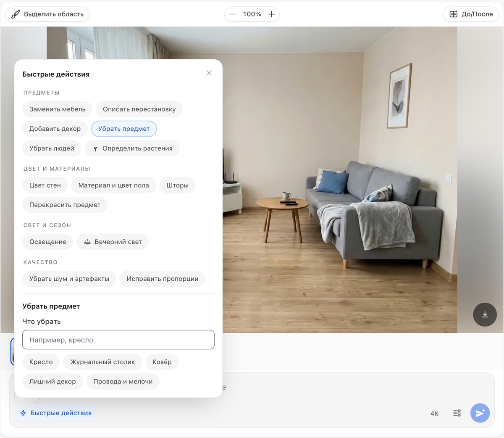Send the prompt with arrow button
The width and height of the screenshot is (504, 438).
(480, 413)
